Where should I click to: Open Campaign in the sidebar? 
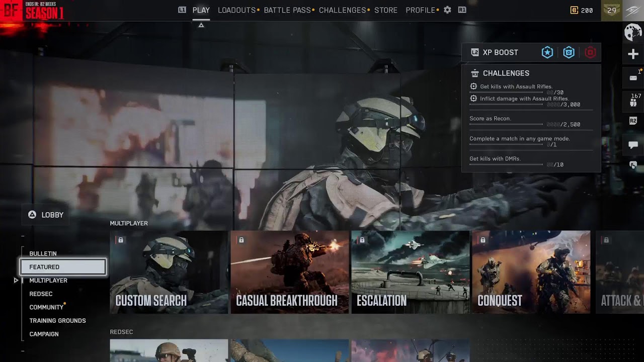point(44,334)
